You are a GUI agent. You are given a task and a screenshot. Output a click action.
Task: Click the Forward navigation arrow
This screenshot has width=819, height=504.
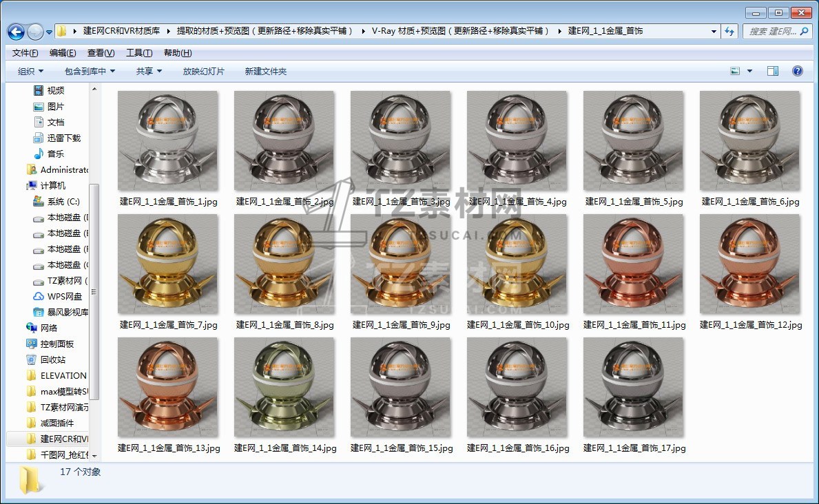(x=35, y=32)
